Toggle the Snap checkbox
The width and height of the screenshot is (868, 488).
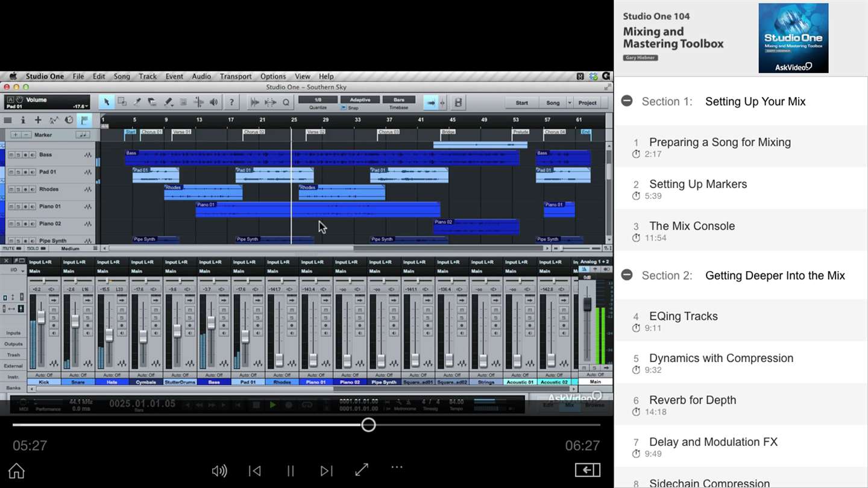[344, 108]
